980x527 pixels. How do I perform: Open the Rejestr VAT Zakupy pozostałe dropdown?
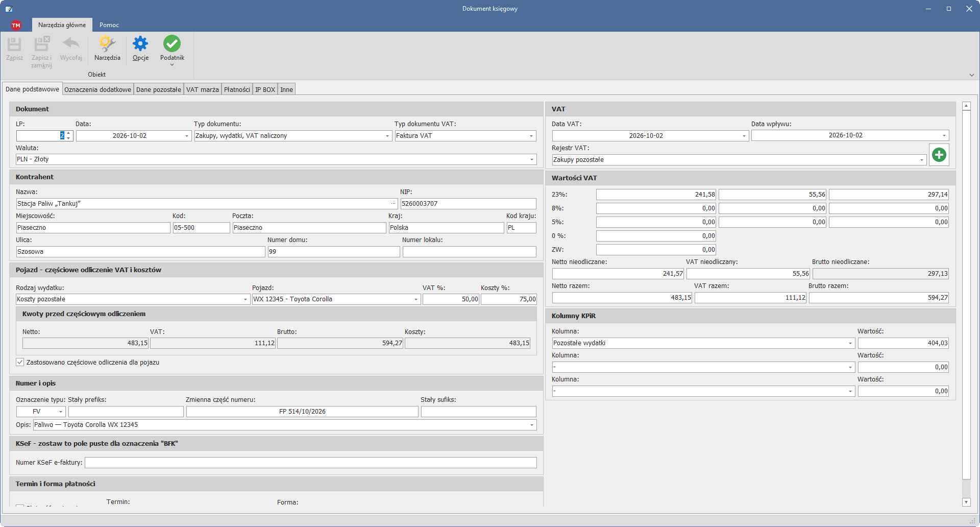coord(922,160)
